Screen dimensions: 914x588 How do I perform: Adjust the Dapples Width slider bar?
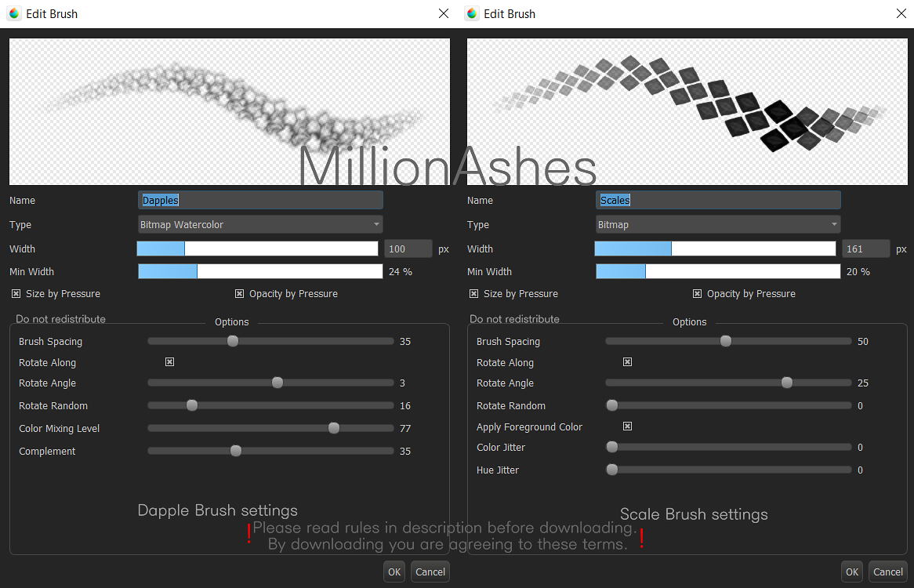click(x=258, y=249)
